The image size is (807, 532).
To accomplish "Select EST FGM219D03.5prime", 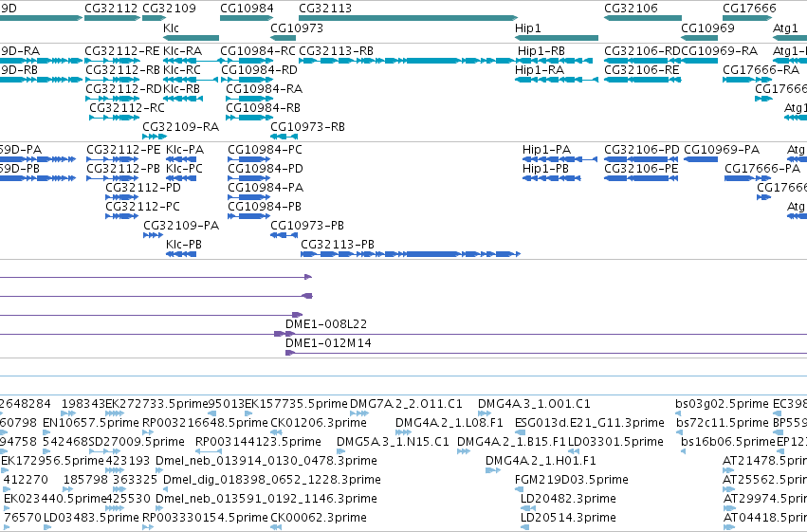I will [571, 480].
